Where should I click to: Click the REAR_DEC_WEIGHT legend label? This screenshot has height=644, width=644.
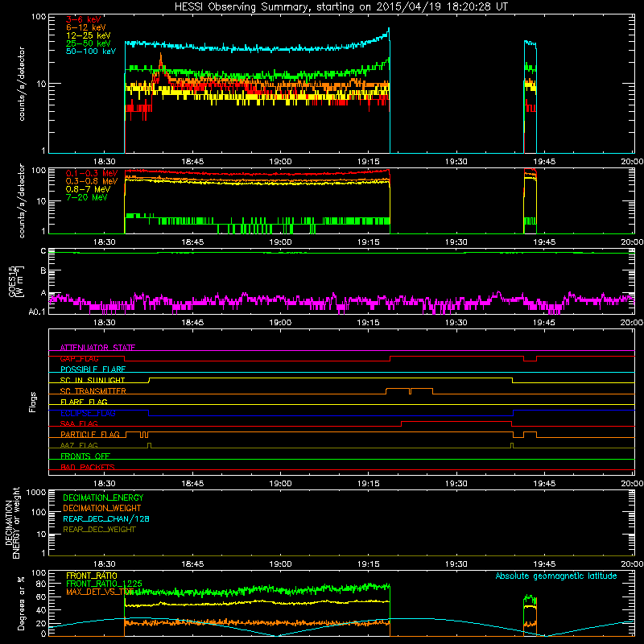[x=99, y=530]
